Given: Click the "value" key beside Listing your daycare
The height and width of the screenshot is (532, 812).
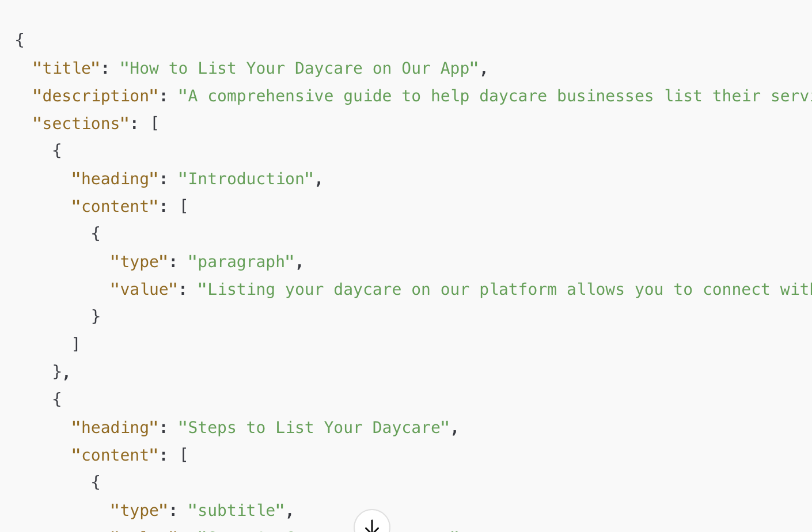Looking at the screenshot, I should coord(144,289).
